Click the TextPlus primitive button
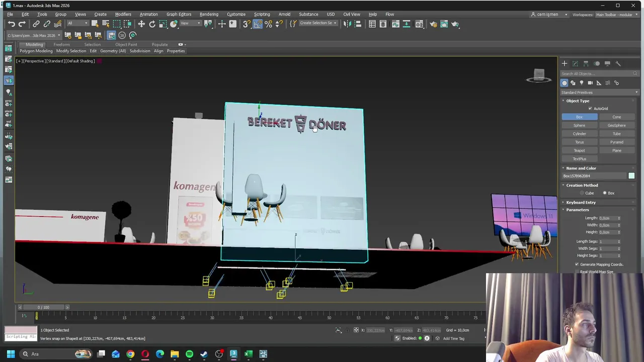Screen dimensions: 644x362 point(580,159)
